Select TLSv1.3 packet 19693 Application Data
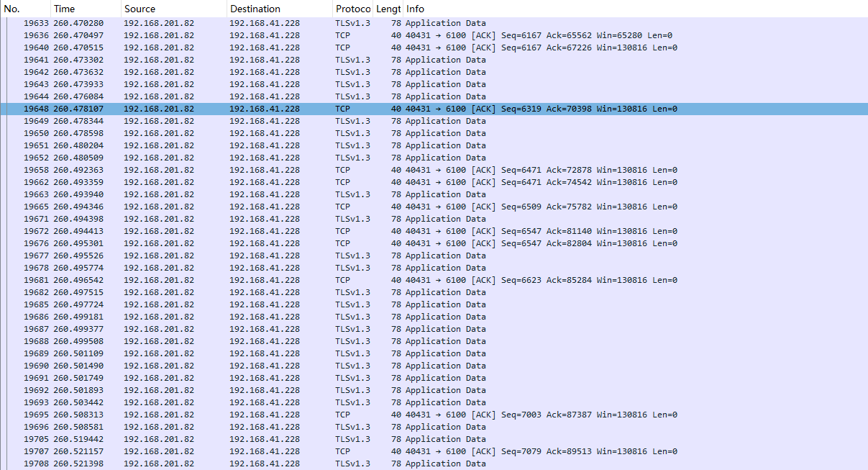The width and height of the screenshot is (868, 470). pos(431,402)
